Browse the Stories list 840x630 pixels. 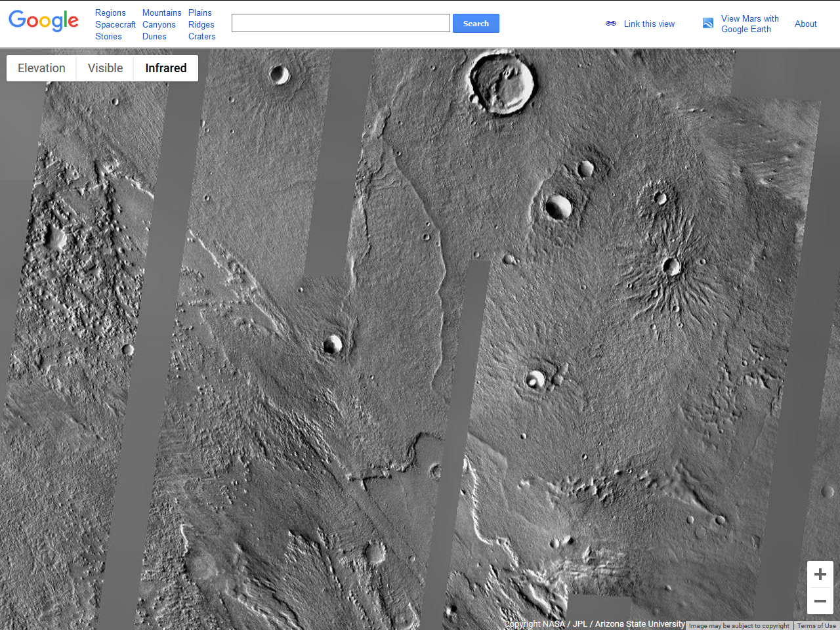coord(108,36)
